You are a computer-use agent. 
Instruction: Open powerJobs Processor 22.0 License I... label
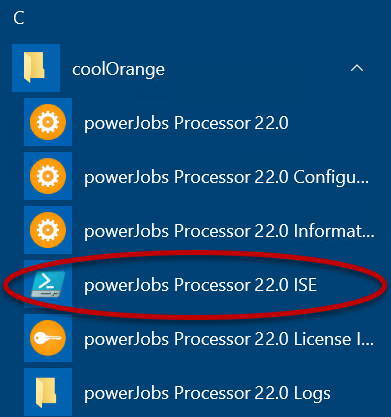coord(229,339)
